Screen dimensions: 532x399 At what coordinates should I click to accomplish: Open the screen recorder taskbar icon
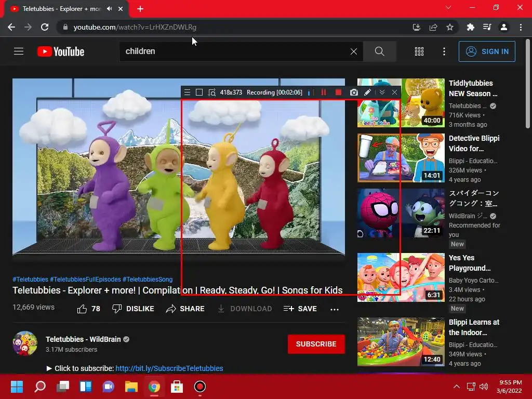[200, 387]
